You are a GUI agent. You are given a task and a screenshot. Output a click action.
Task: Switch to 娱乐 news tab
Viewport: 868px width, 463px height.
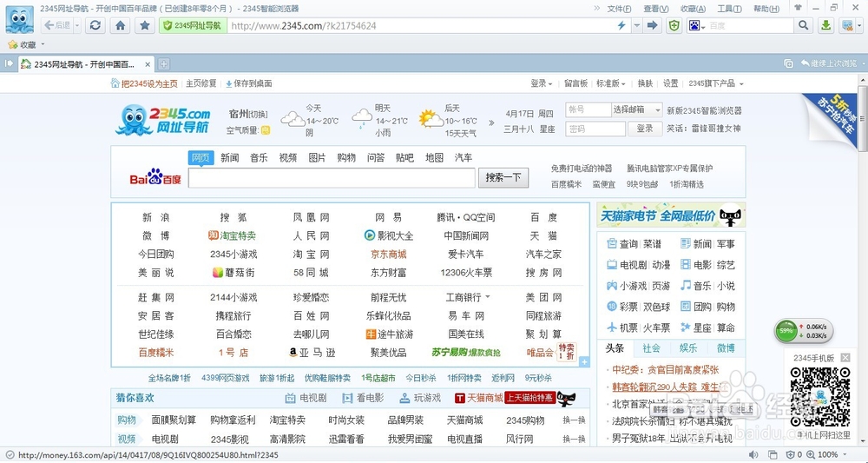click(688, 348)
